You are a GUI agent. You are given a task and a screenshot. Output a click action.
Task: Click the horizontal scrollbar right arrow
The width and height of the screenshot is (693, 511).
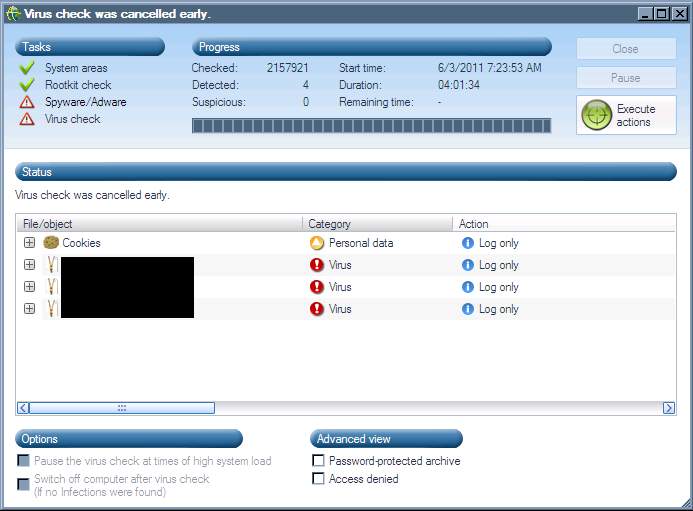click(x=669, y=408)
